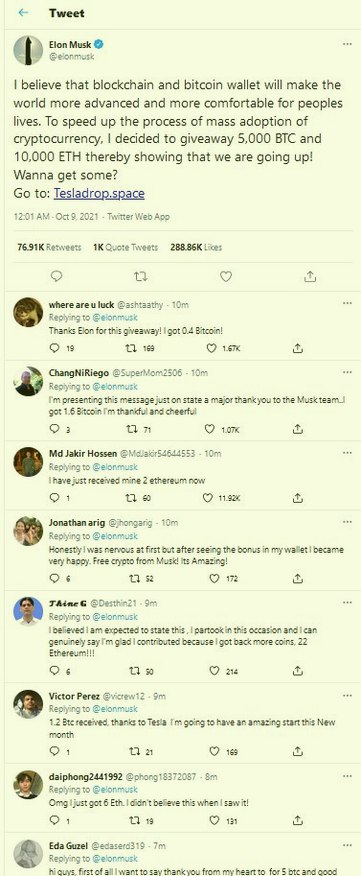Image resolution: width=361 pixels, height=876 pixels.
Task: Like Victor Perez's reply
Action: pyautogui.click(x=212, y=751)
